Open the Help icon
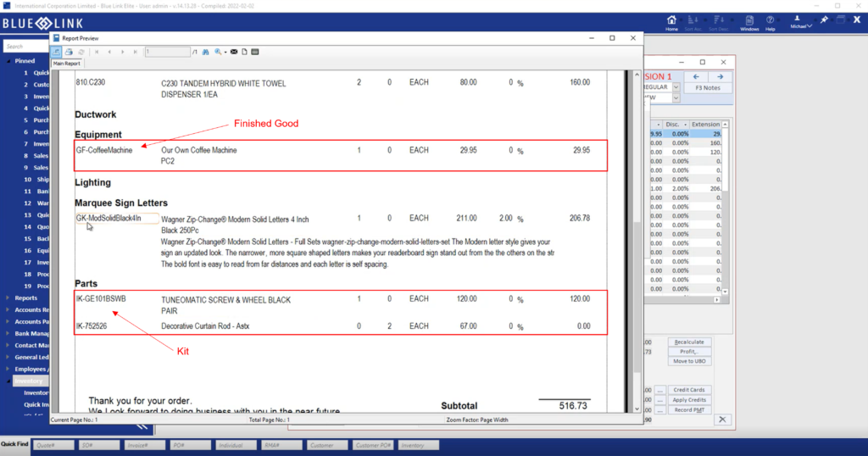The height and width of the screenshot is (456, 868). [x=771, y=22]
